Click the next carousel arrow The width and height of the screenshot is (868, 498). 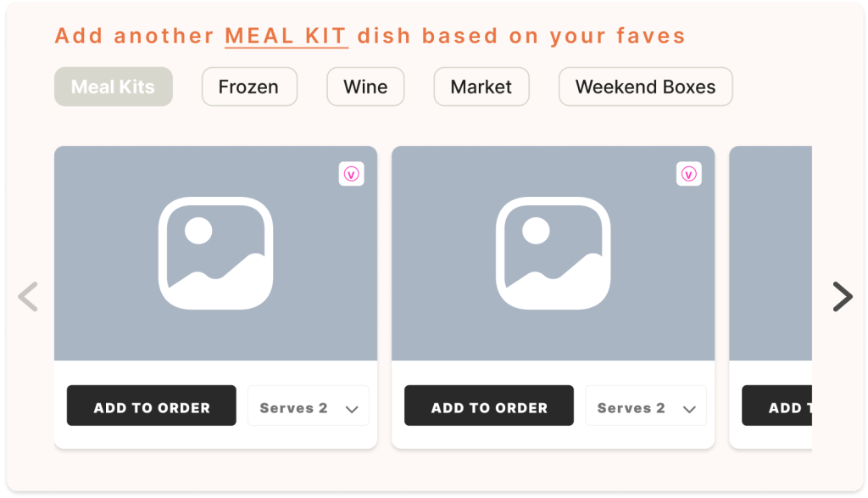point(842,296)
